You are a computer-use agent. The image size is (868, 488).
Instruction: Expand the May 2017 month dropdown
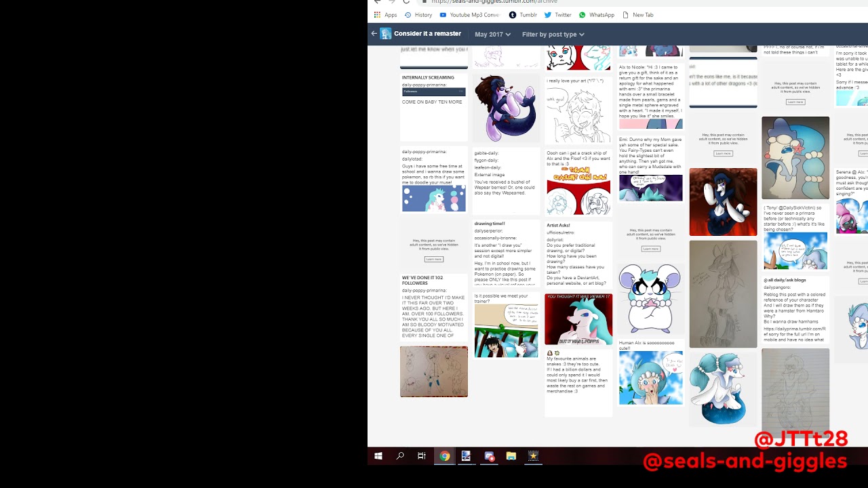coord(493,34)
